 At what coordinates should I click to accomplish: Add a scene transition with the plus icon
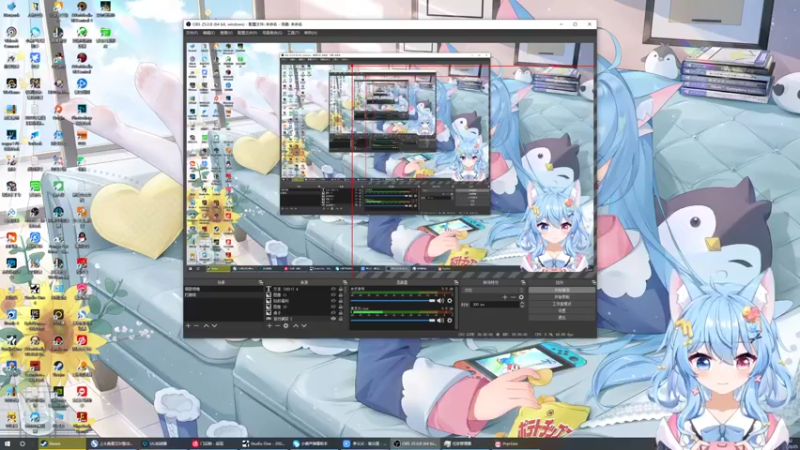505,297
